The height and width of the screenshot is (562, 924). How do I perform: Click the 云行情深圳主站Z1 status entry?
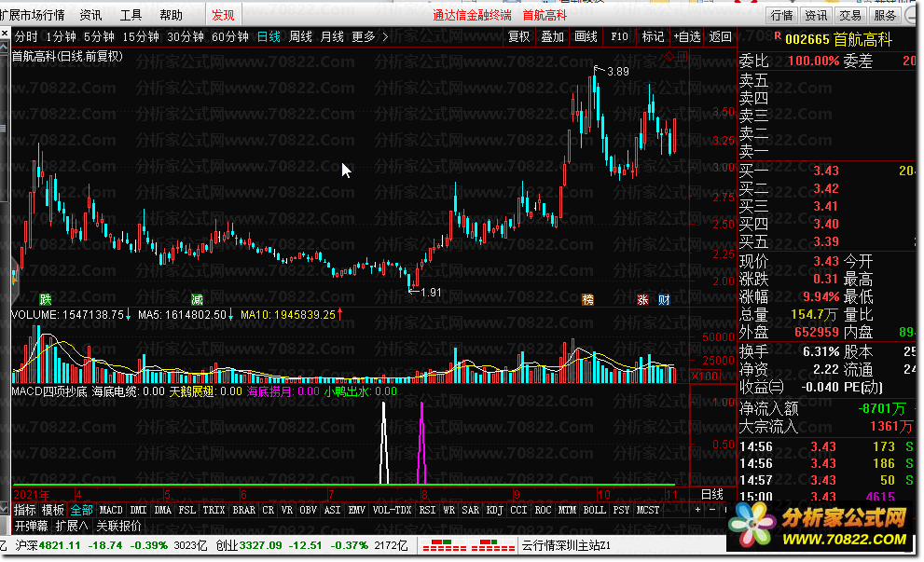(x=566, y=545)
